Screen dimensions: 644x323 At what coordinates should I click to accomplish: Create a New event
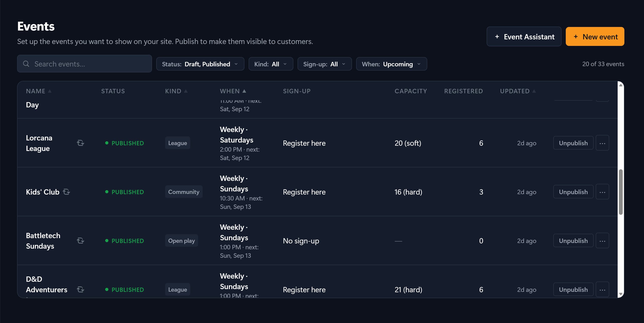pyautogui.click(x=595, y=37)
